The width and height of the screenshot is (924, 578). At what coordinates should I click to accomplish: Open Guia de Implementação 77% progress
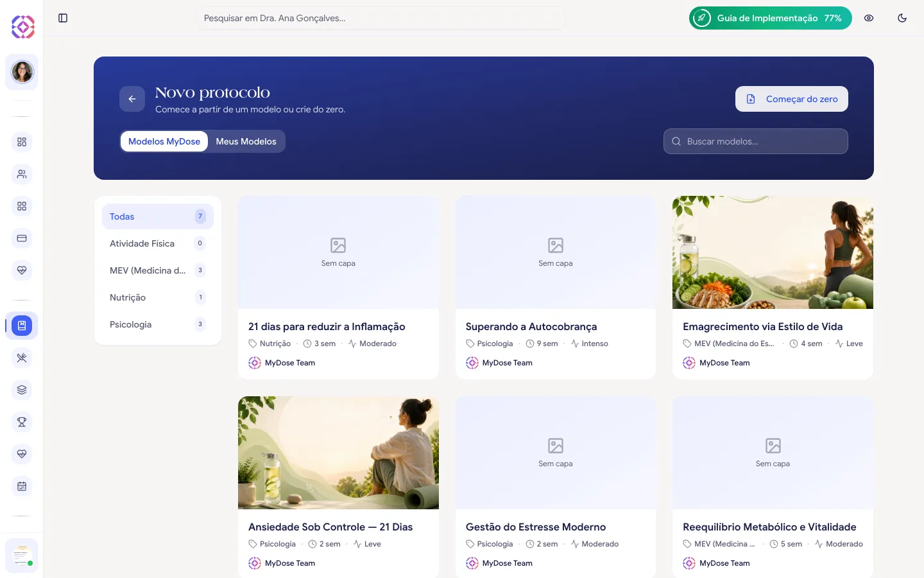coord(771,18)
